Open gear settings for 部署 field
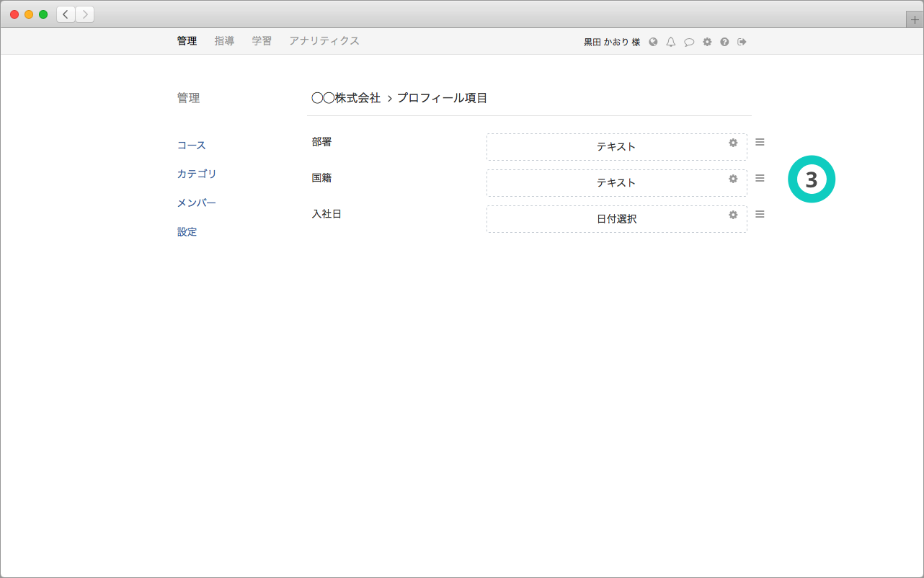The height and width of the screenshot is (578, 924). (x=733, y=143)
